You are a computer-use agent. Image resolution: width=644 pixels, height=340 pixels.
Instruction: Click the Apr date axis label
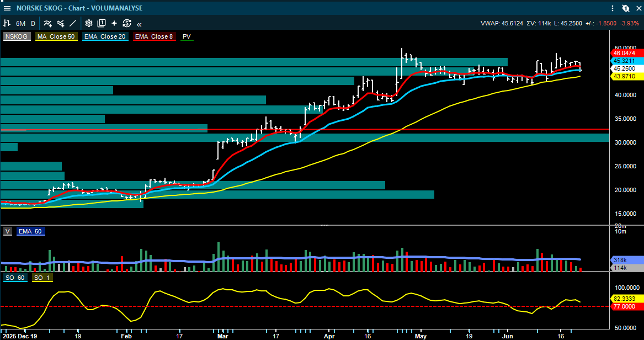[329, 336]
